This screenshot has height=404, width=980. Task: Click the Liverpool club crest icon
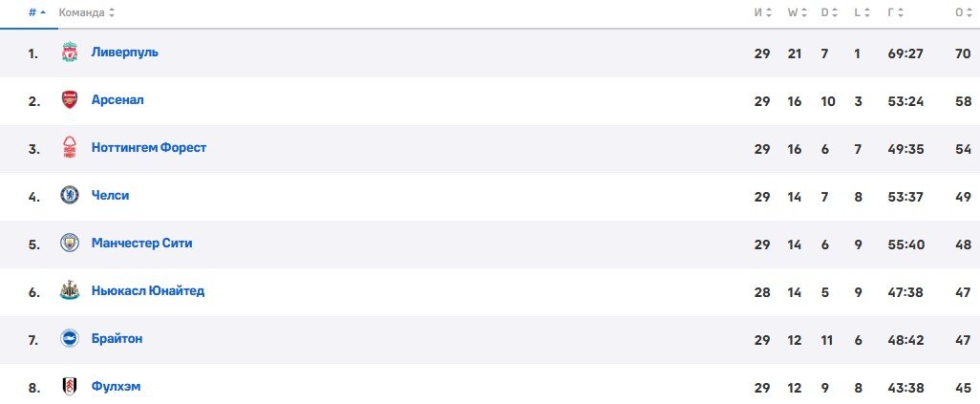(69, 53)
